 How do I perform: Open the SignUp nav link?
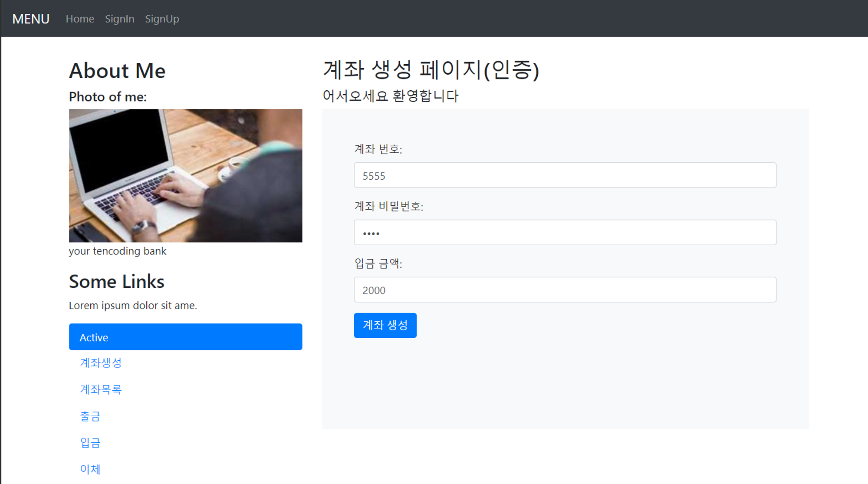tap(162, 19)
